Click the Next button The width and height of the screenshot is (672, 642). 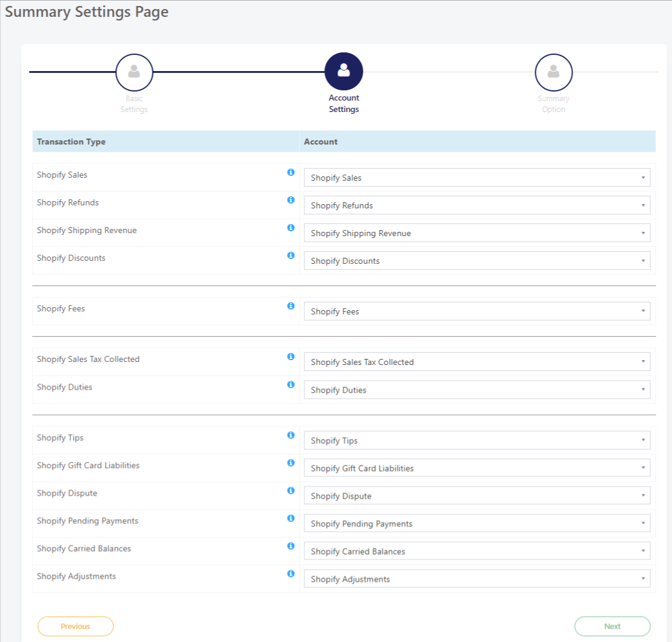612,626
